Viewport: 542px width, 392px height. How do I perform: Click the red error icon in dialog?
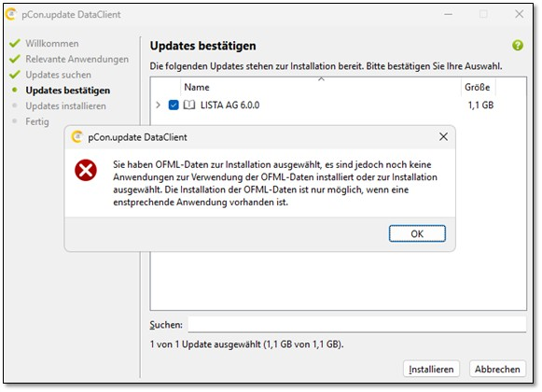point(86,170)
